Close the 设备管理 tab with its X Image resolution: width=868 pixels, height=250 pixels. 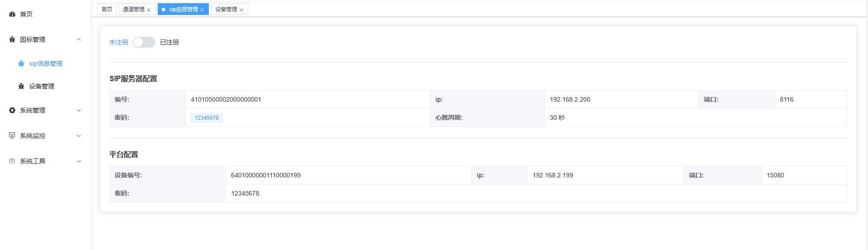point(241,10)
